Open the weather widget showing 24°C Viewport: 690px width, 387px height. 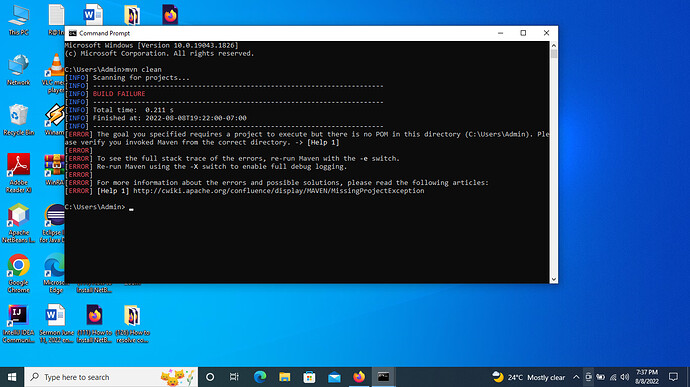click(528, 377)
